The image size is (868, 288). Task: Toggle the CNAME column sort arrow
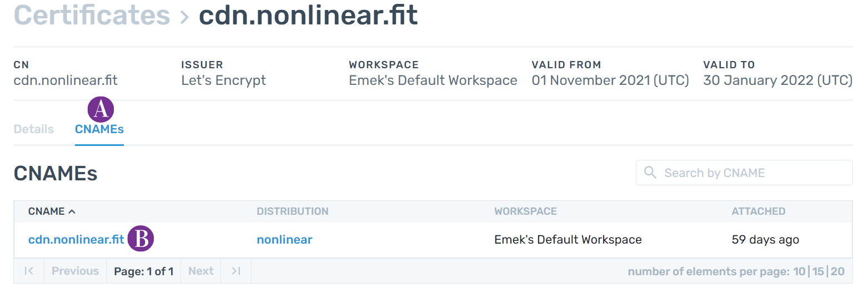[x=72, y=211]
